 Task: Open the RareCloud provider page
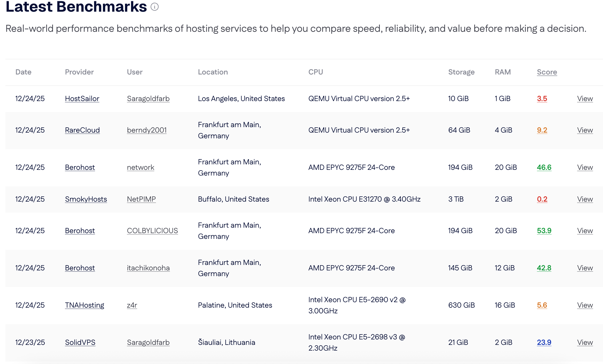[82, 130]
